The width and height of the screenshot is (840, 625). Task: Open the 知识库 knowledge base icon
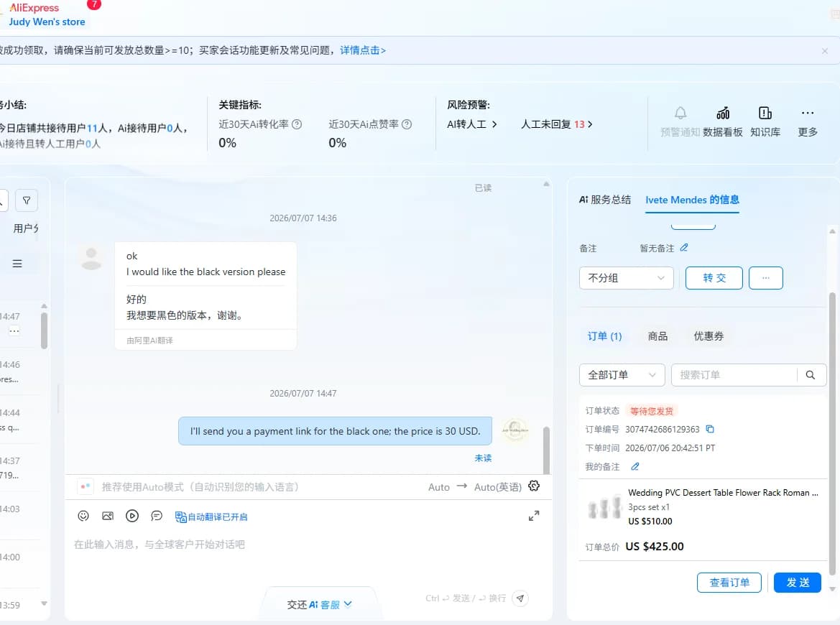pos(765,121)
